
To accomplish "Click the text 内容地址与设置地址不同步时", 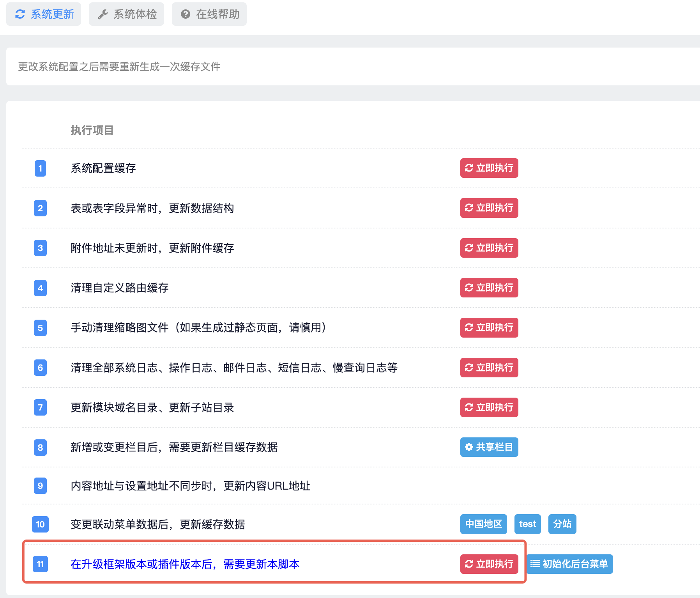I will coord(141,486).
